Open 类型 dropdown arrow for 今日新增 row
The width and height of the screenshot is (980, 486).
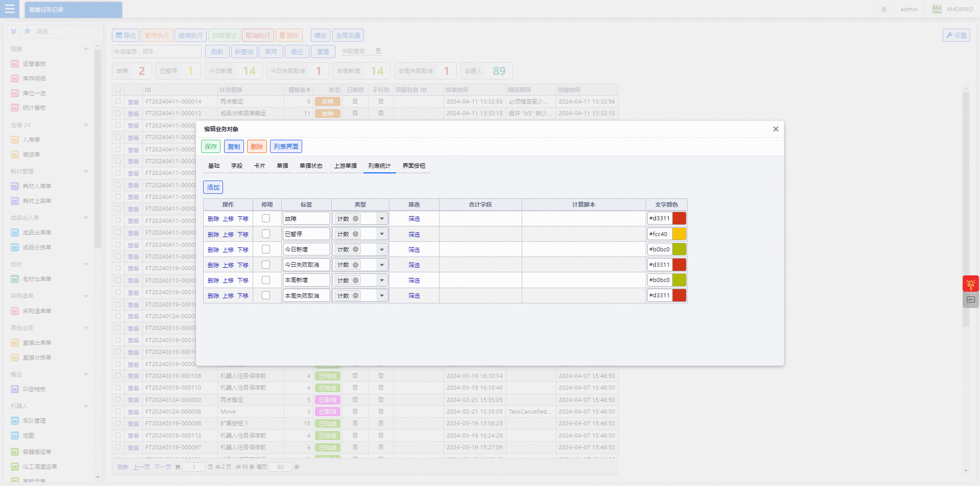click(x=382, y=249)
